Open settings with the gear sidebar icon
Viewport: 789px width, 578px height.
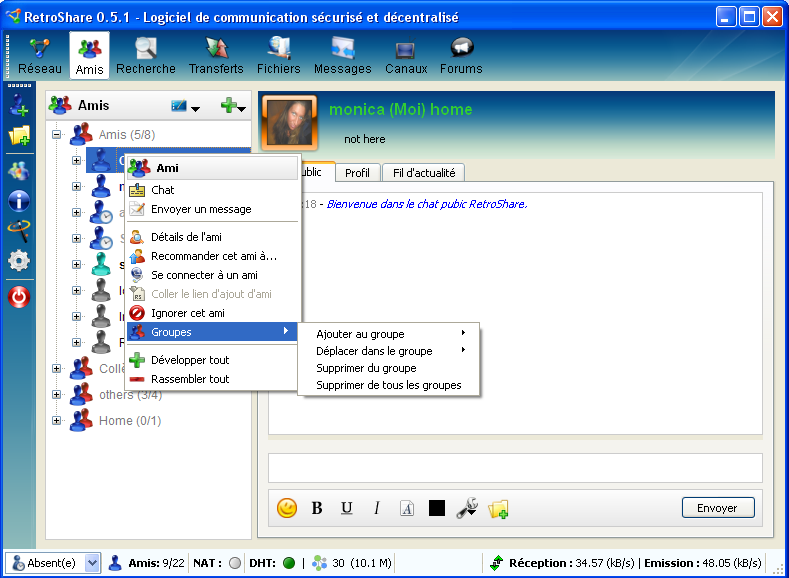pyautogui.click(x=19, y=261)
